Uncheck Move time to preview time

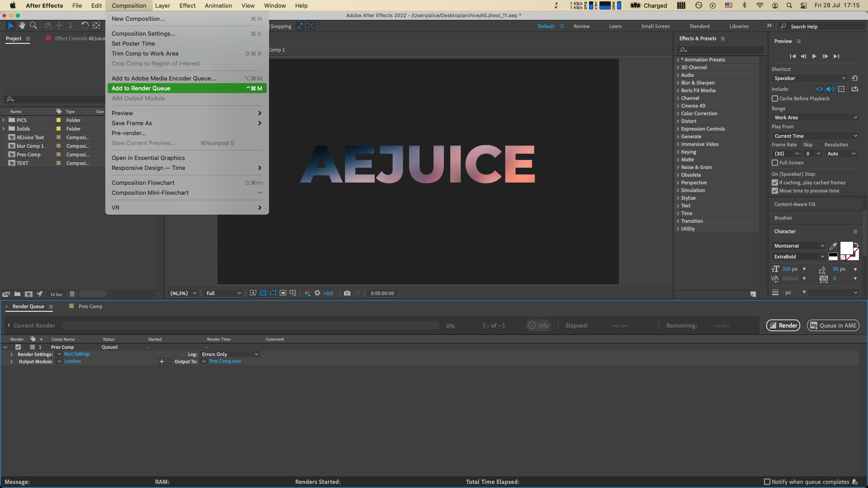click(775, 191)
